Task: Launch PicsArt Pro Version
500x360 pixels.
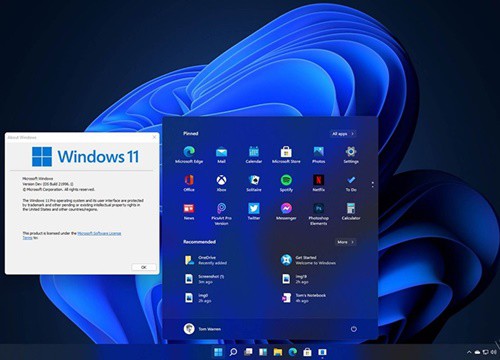Action: [x=221, y=214]
